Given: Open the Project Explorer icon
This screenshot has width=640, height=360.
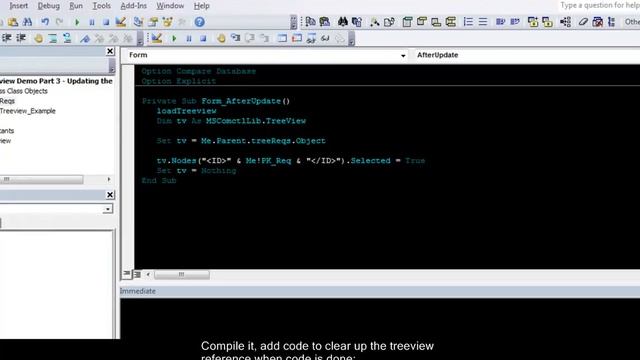Looking at the screenshot, I should [138, 22].
